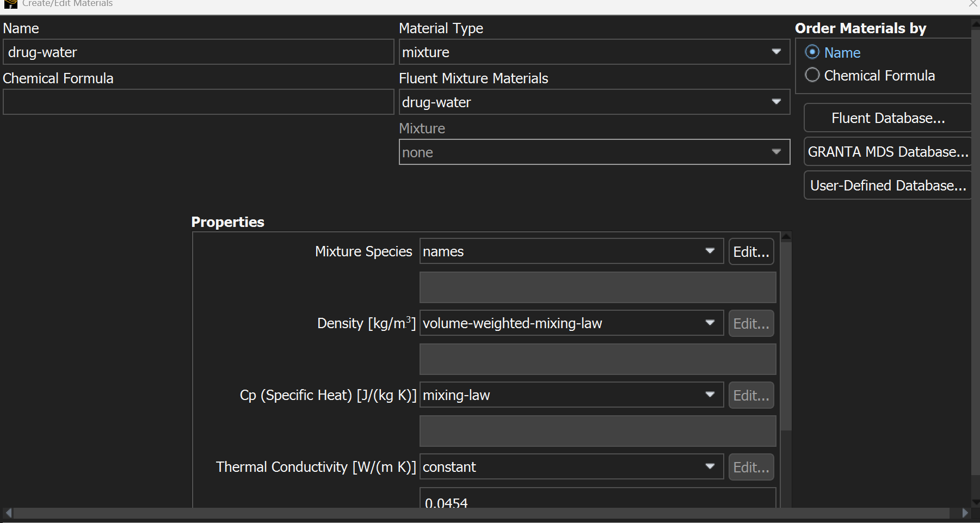Screen dimensions: 980x523
Task: Click the Properties panel vertical scrollbar
Action: tap(786, 337)
